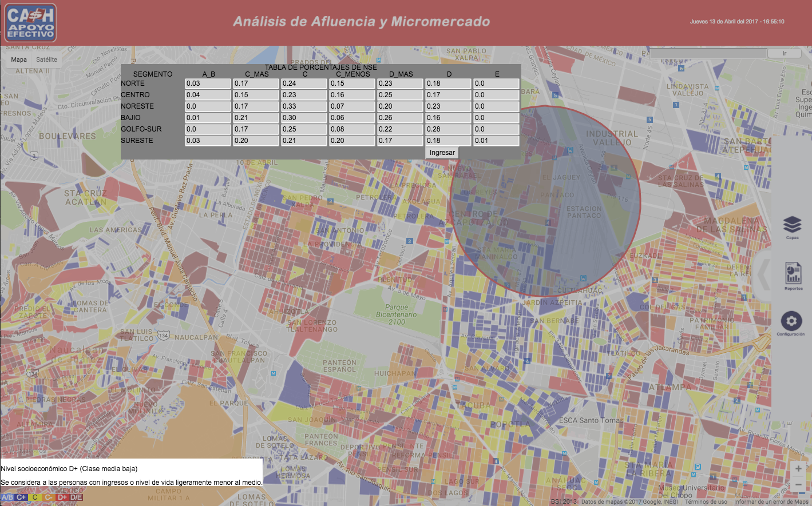812x506 pixels.
Task: Open Configuración gear settings
Action: coord(791,321)
